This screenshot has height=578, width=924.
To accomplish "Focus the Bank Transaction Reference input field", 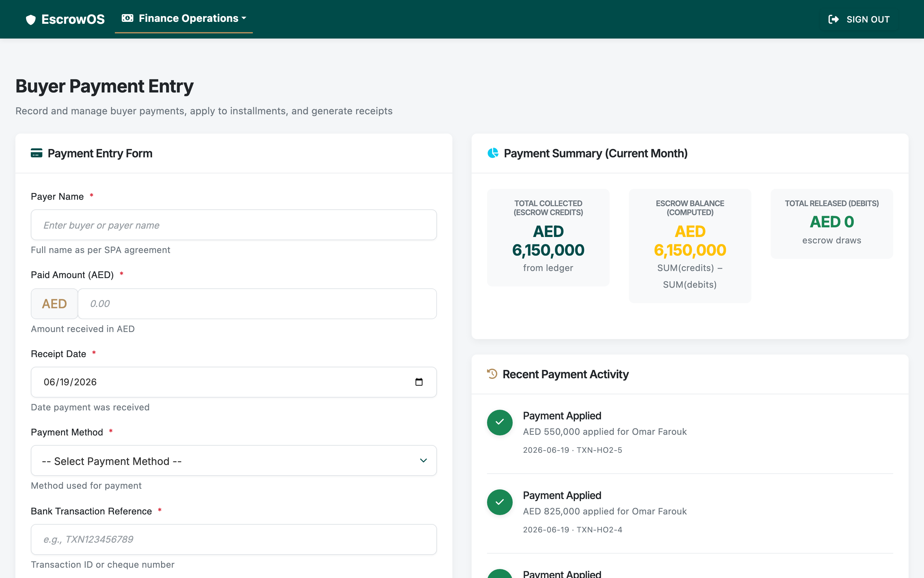I will [234, 539].
